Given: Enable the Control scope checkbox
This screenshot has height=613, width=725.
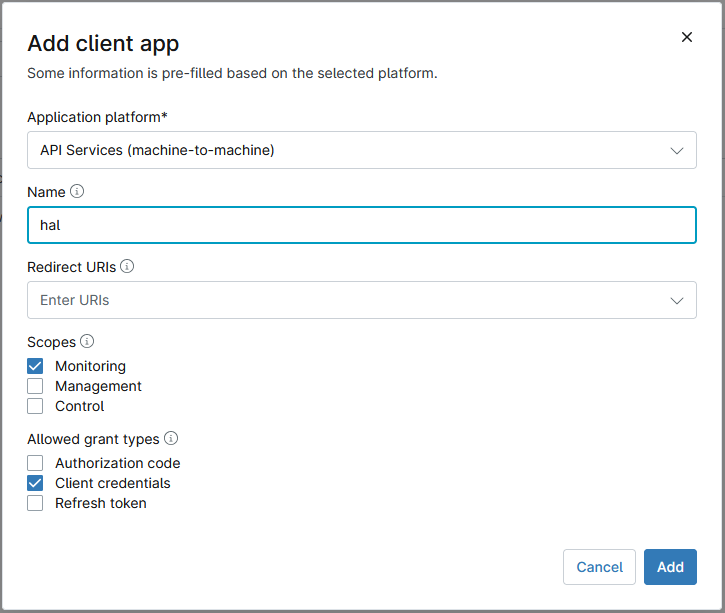Looking at the screenshot, I should (35, 406).
